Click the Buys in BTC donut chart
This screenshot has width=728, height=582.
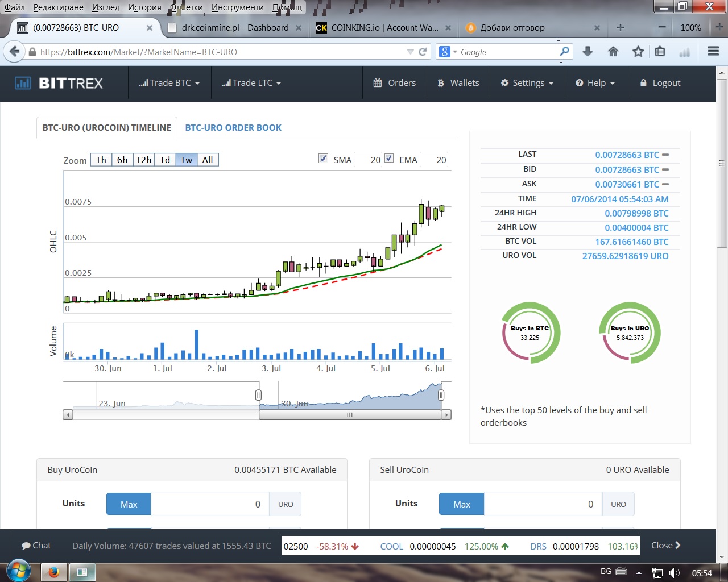531,333
